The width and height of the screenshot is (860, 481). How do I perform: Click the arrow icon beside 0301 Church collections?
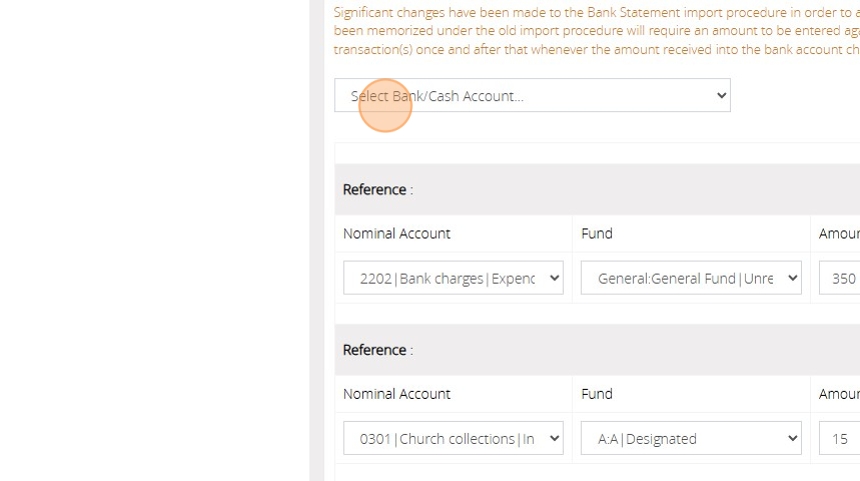(x=555, y=438)
